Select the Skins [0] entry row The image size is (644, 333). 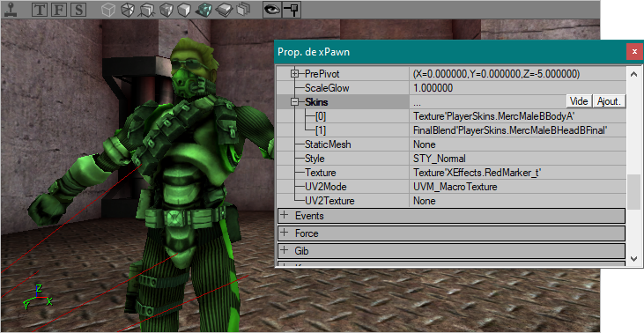click(451, 116)
